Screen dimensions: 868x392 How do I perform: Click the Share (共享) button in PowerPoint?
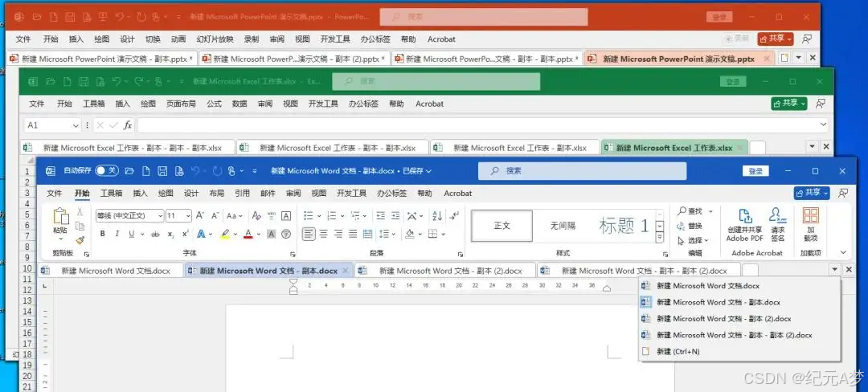coord(776,38)
